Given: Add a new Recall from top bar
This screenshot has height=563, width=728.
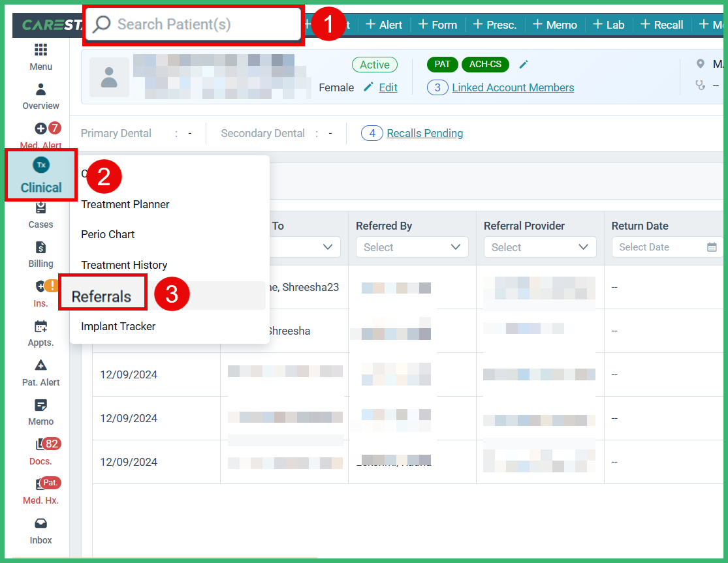Looking at the screenshot, I should click(661, 25).
